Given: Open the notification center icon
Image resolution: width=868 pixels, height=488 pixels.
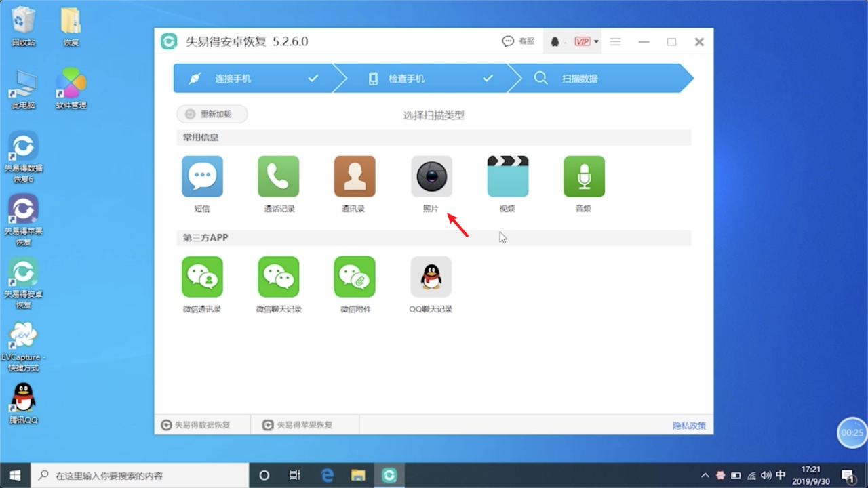Looking at the screenshot, I should point(848,476).
